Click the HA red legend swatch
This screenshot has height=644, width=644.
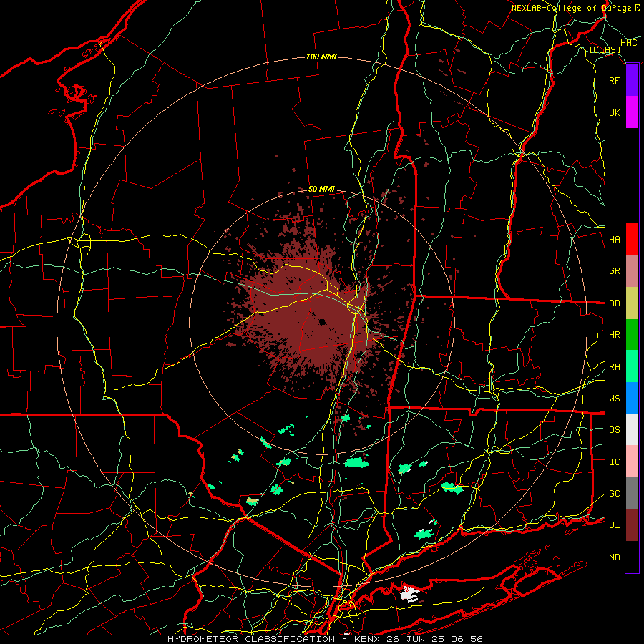coord(632,239)
